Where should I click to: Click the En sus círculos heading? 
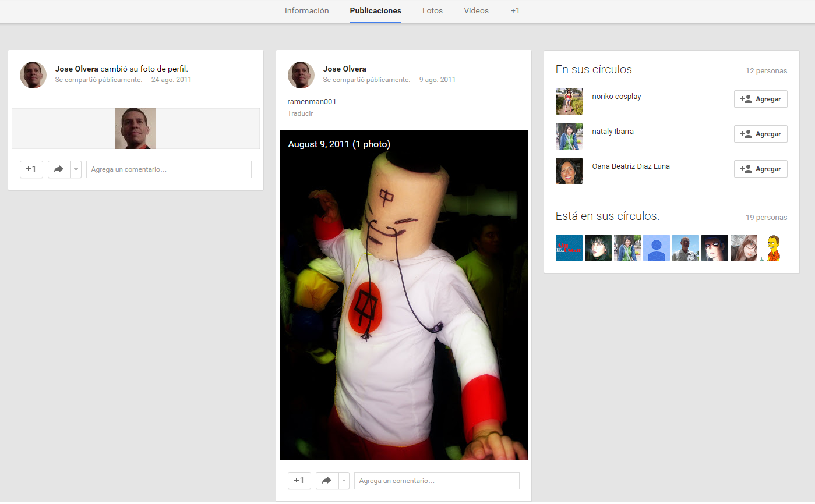(594, 69)
